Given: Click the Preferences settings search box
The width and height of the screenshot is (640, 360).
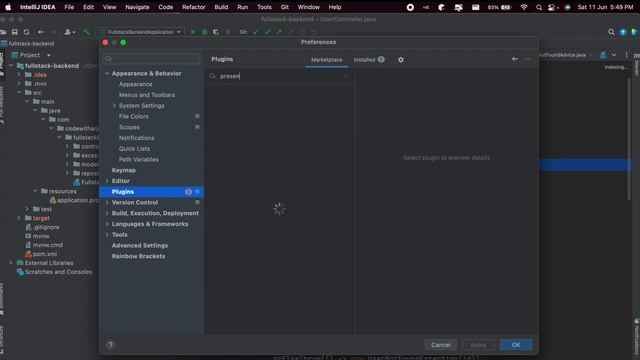Looking at the screenshot, I should point(152,59).
